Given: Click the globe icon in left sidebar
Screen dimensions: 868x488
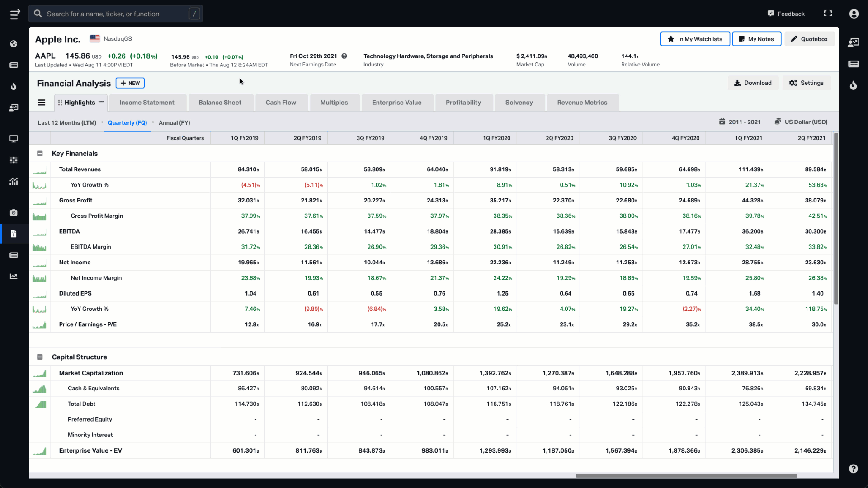Looking at the screenshot, I should [x=14, y=44].
